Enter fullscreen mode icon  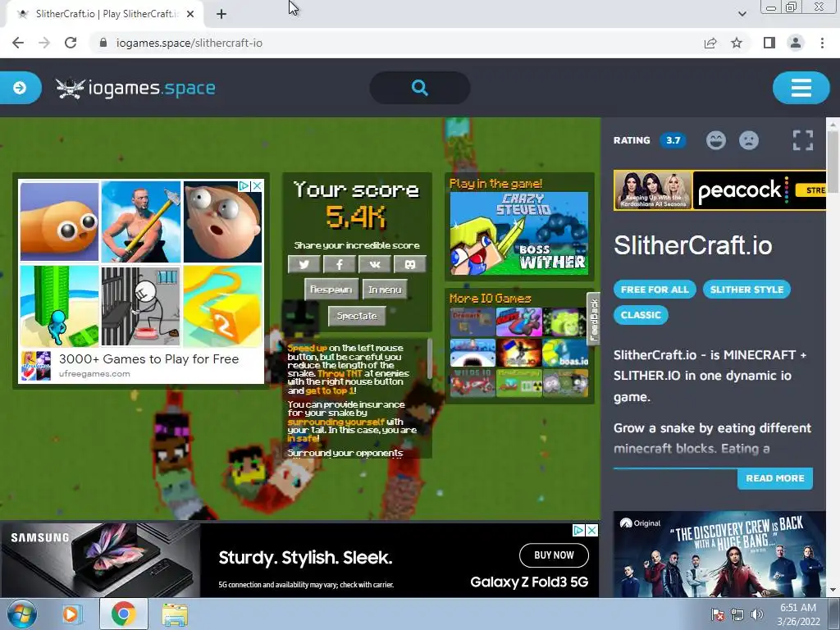pyautogui.click(x=802, y=140)
